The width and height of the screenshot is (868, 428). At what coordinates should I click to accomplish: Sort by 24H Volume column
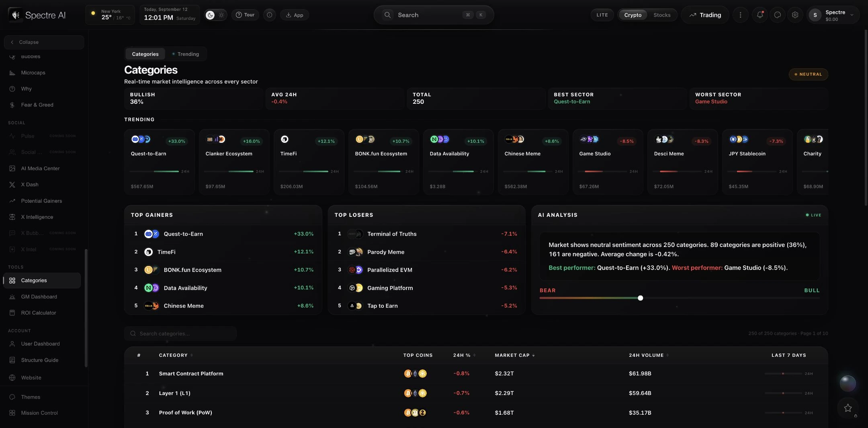[649, 355]
